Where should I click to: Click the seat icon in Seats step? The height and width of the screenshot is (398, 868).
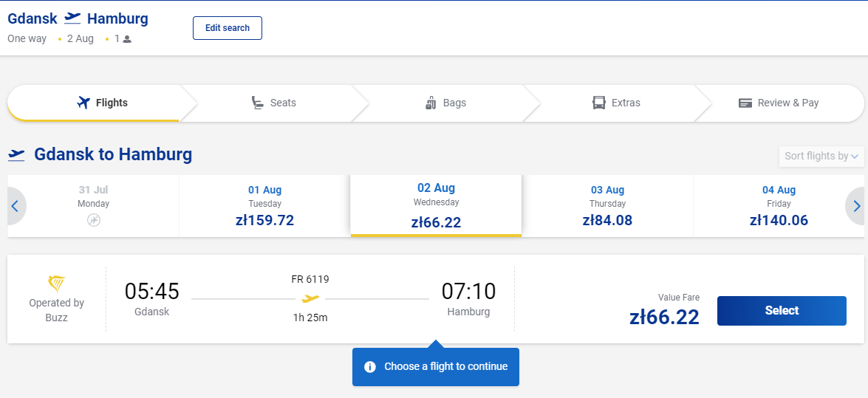[x=257, y=103]
